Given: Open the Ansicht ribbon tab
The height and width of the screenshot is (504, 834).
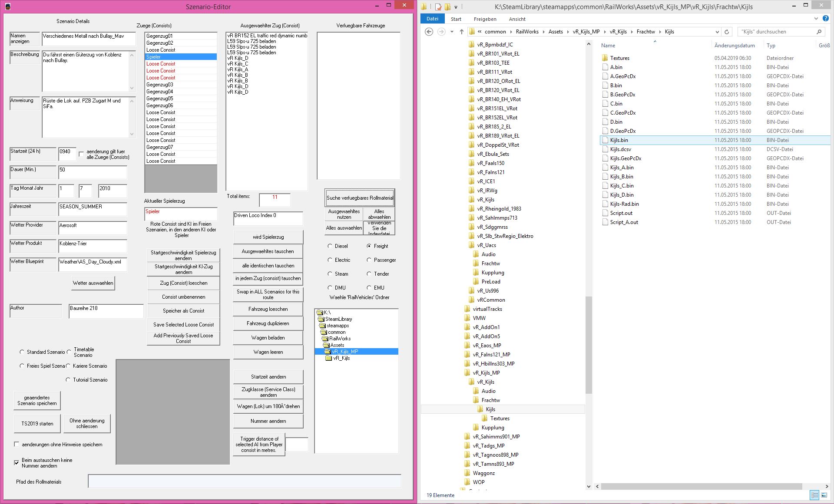Looking at the screenshot, I should point(517,19).
